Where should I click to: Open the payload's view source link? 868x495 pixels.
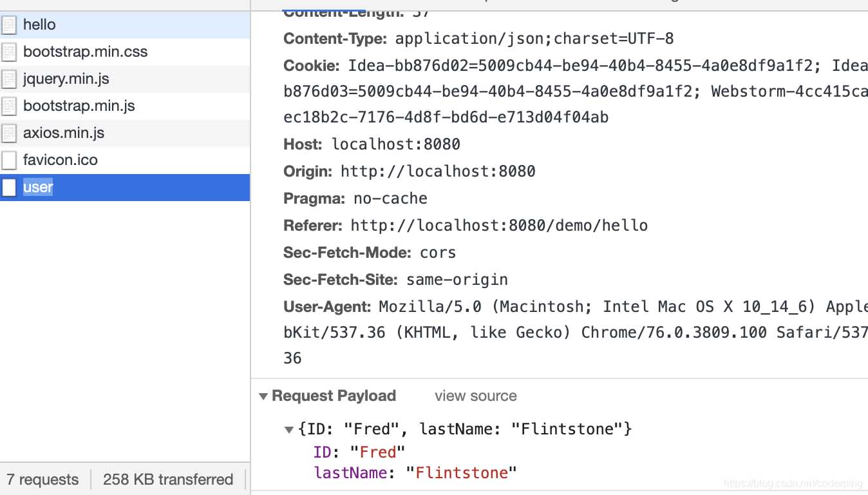tap(475, 396)
